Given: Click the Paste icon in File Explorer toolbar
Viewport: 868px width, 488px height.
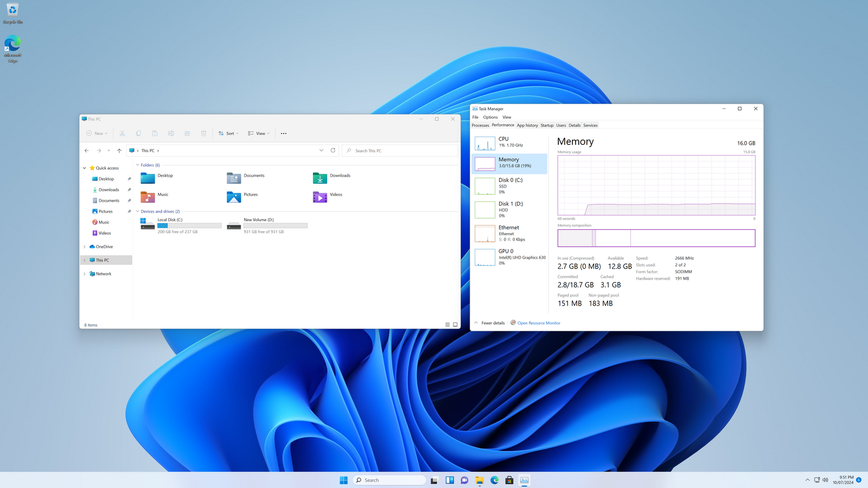Looking at the screenshot, I should 155,133.
